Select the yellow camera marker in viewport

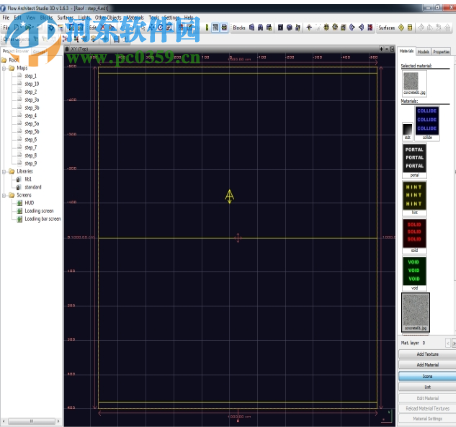229,196
